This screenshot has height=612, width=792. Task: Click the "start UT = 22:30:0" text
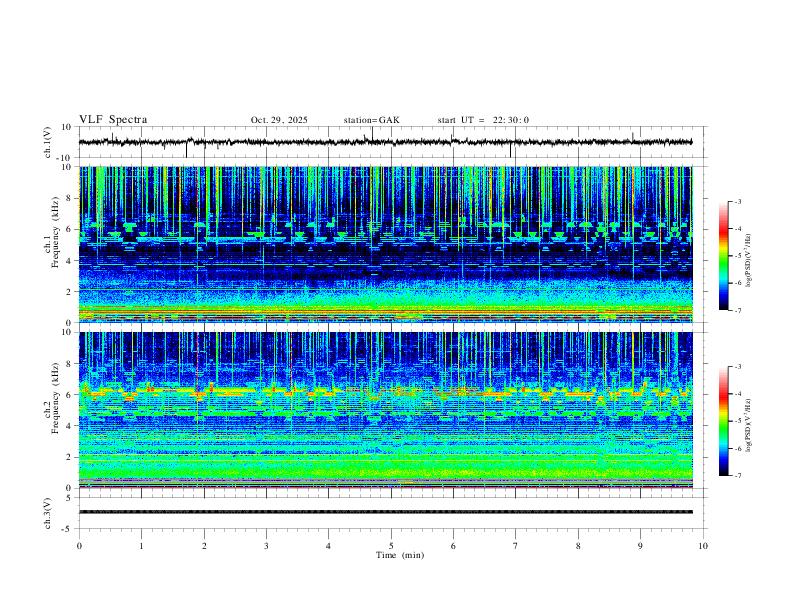(x=483, y=120)
